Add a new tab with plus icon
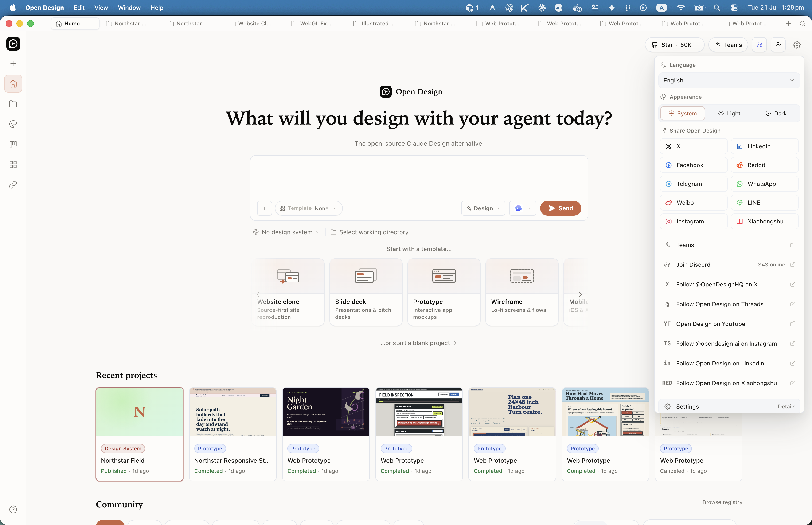 [789, 24]
